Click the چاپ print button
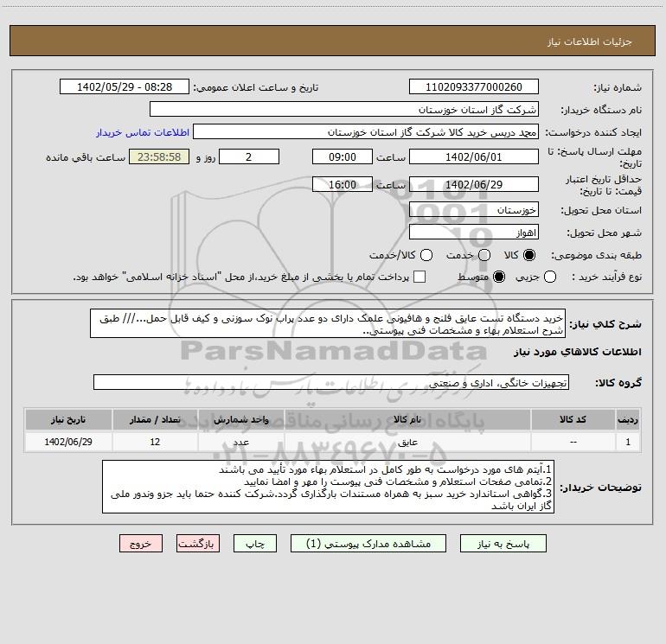This screenshot has height=644, width=666. tap(255, 544)
